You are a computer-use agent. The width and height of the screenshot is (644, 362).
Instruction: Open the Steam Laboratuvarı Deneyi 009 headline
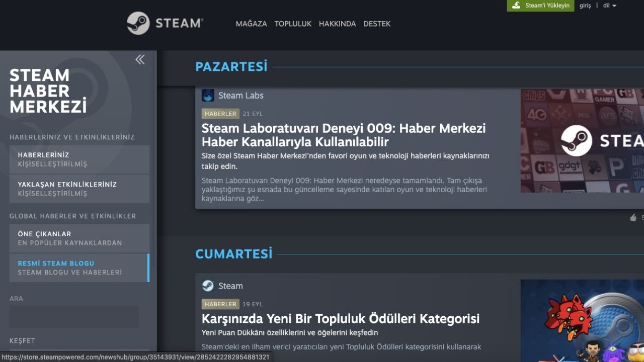coord(344,135)
